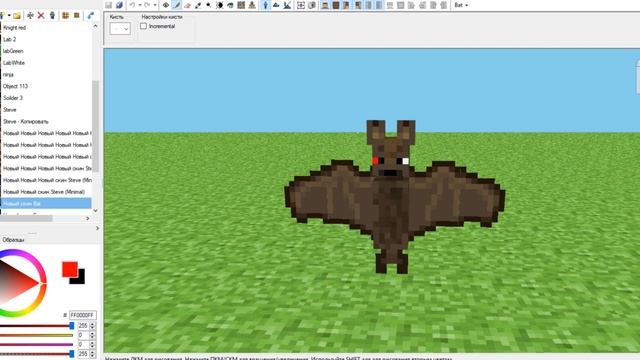Screen dimensions: 640x360
Task: Click the increase tree icon size button
Action: [65, 16]
